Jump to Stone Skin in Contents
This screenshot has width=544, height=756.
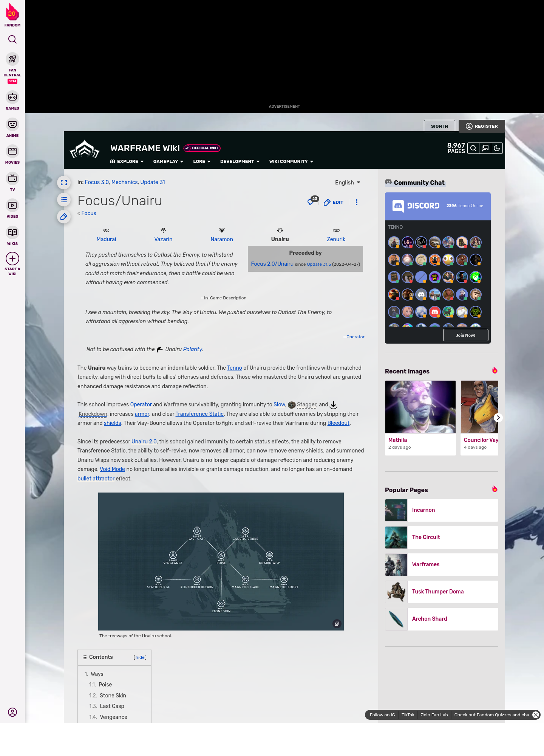point(113,696)
